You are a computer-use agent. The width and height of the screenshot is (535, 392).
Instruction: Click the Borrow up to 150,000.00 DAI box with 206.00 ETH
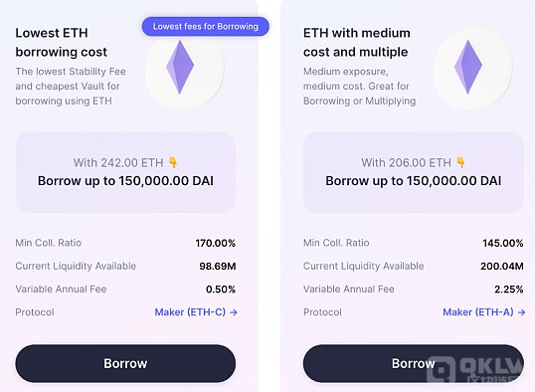[414, 172]
